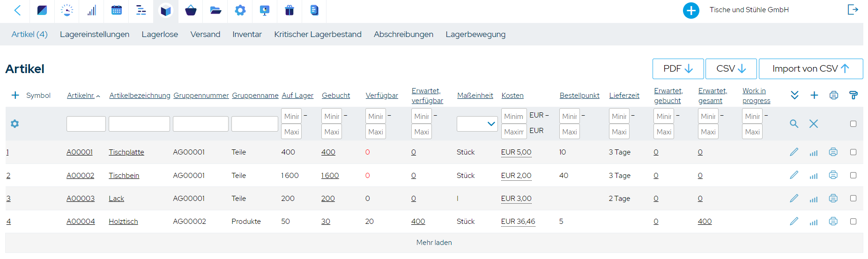Edit Tischplatte with the pencil icon

pyautogui.click(x=794, y=152)
